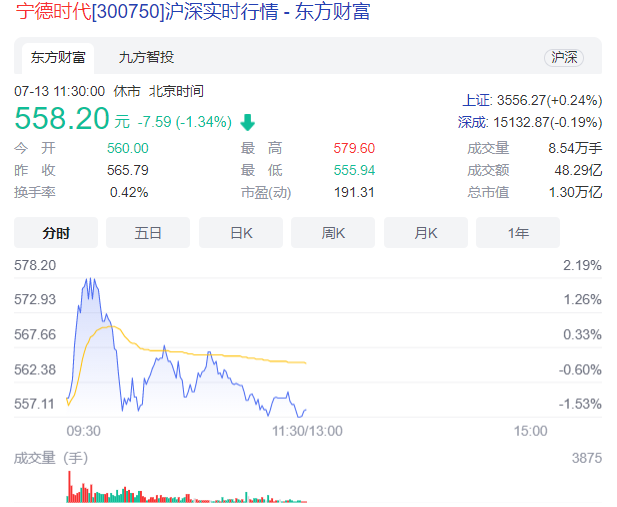The height and width of the screenshot is (507, 617).
Task: Switch to the 九方智投 tab
Action: pos(146,57)
